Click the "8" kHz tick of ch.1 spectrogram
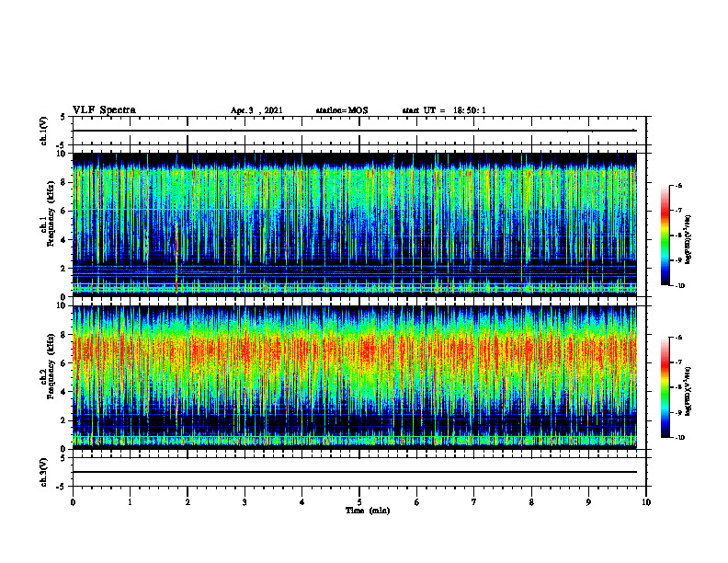 [x=63, y=182]
